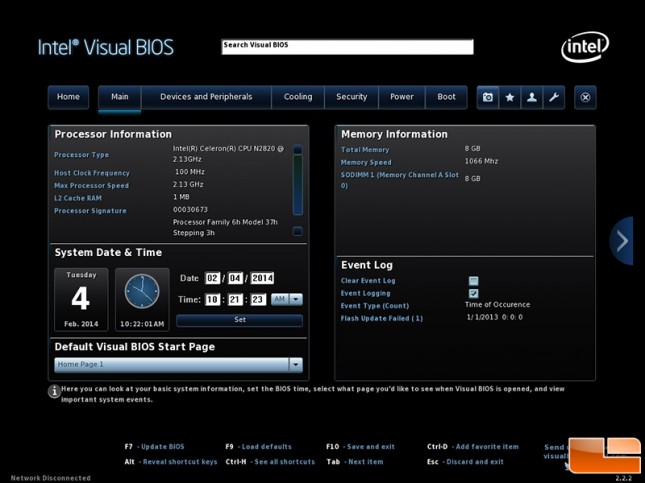Click the date day field 04
This screenshot has height=483, width=645.
point(235,279)
